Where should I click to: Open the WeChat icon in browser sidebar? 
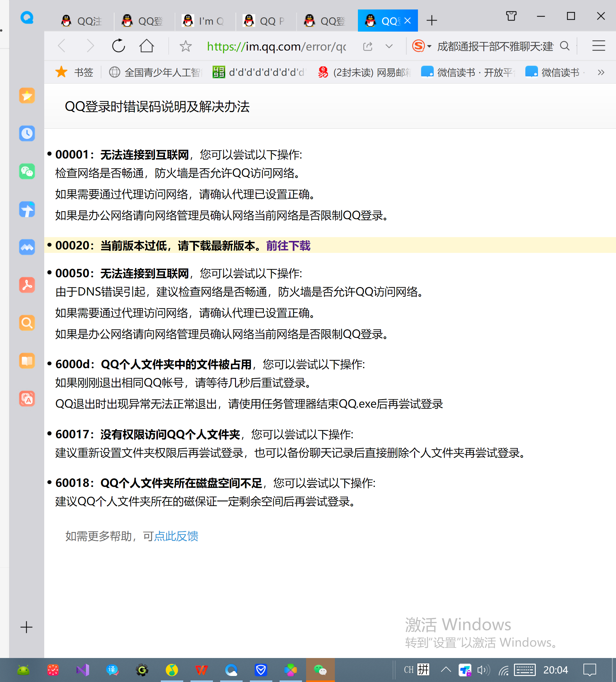point(27,171)
